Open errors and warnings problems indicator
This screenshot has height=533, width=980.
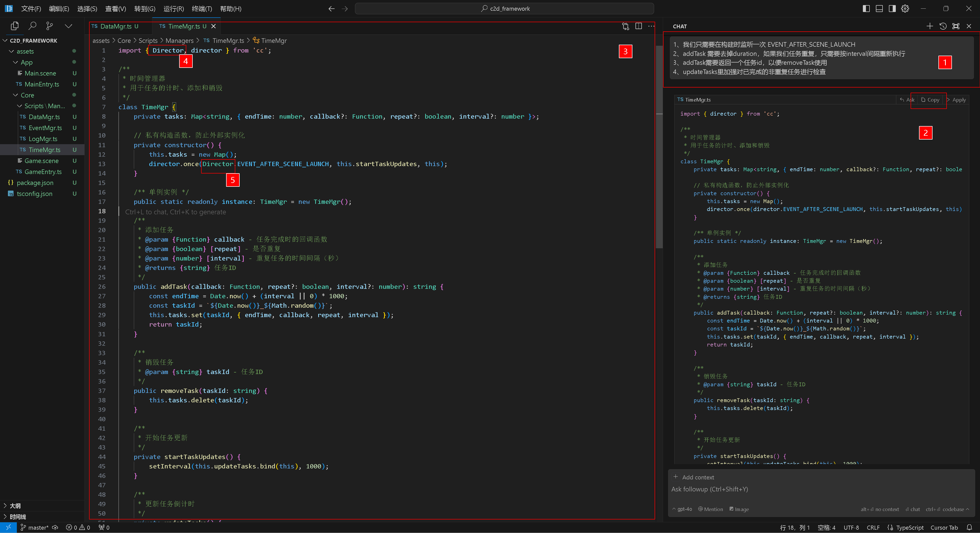click(78, 527)
